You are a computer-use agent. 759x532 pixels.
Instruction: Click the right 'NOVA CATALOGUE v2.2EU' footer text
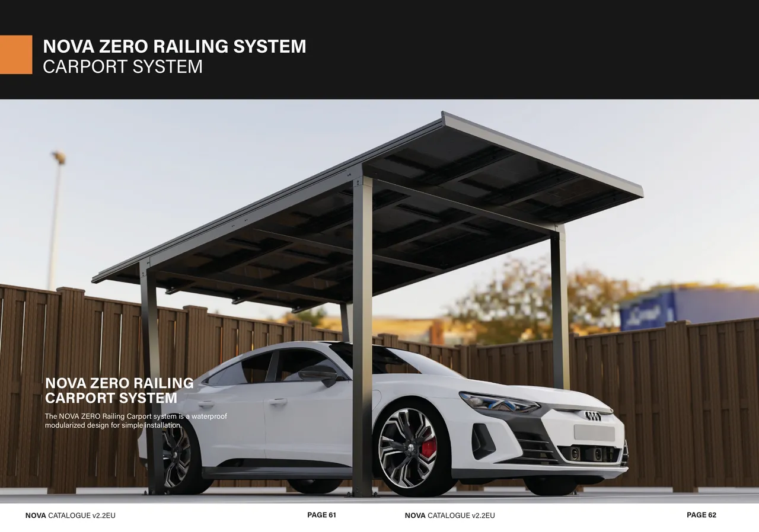(x=450, y=515)
